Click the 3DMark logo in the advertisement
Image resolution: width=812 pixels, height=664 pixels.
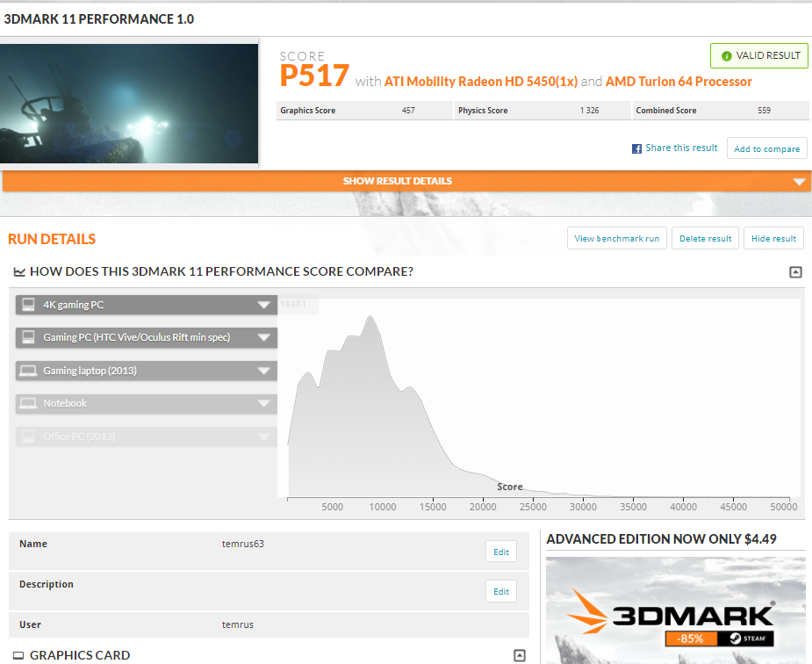pyautogui.click(x=671, y=613)
